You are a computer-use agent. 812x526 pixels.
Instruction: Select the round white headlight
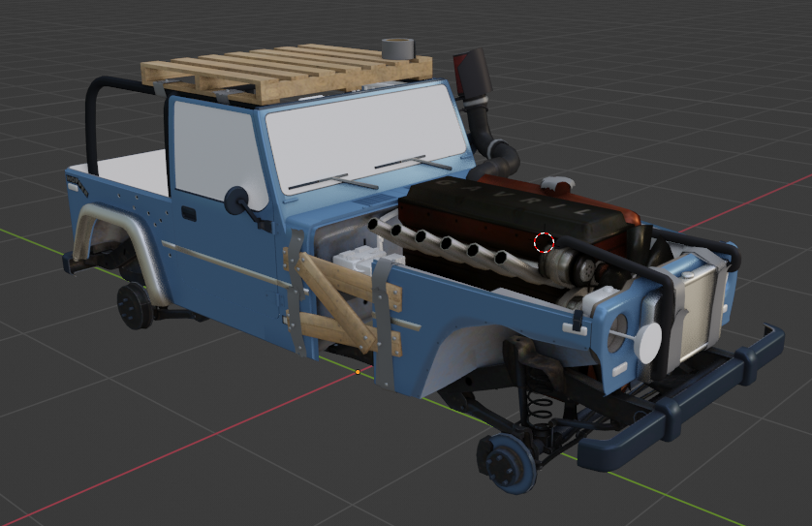[x=648, y=342]
